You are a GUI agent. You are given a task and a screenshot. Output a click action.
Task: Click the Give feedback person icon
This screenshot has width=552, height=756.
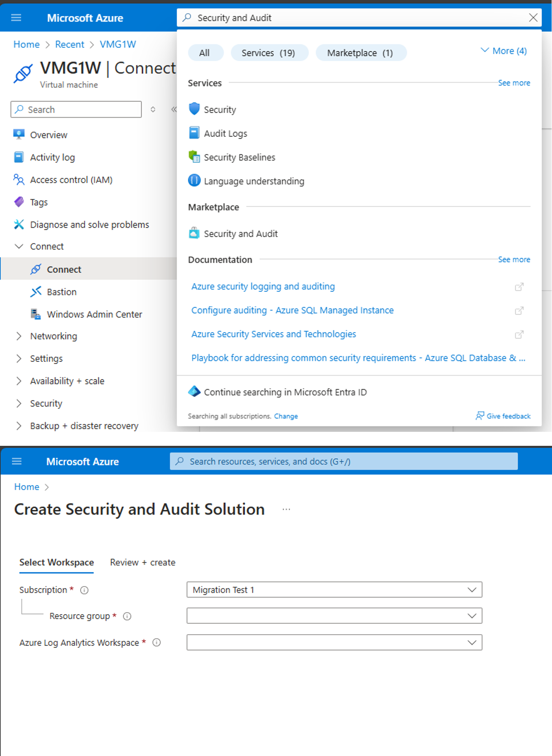pos(480,416)
